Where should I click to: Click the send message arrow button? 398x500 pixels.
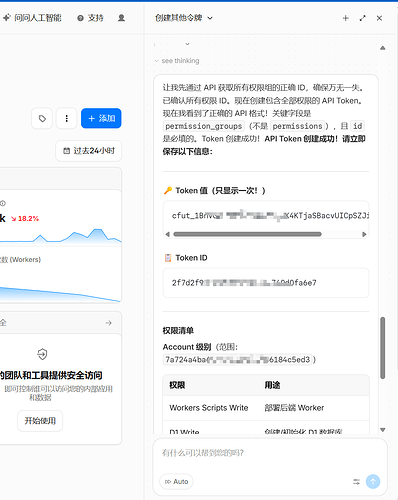(373, 482)
